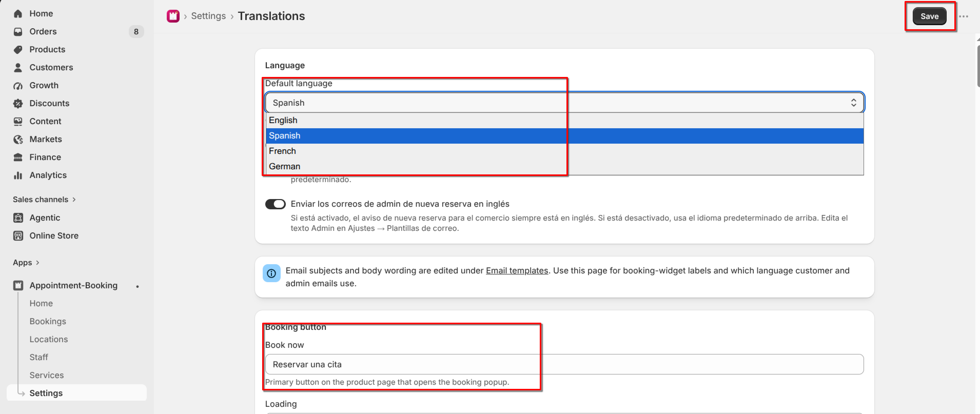Click the Orders count badge 8
Image resolution: width=980 pixels, height=414 pixels.
[x=136, y=32]
